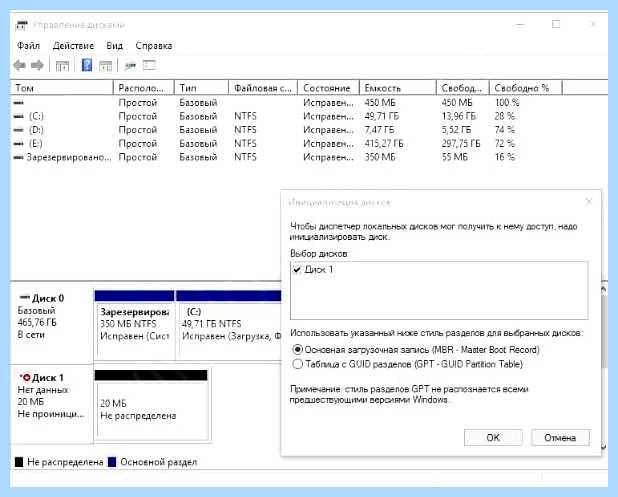Sort by the Емкость column header

398,88
